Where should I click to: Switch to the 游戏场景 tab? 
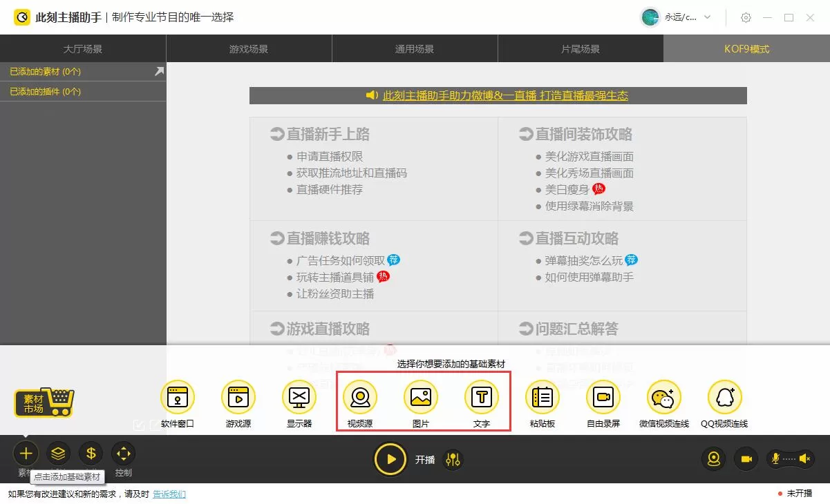click(249, 49)
